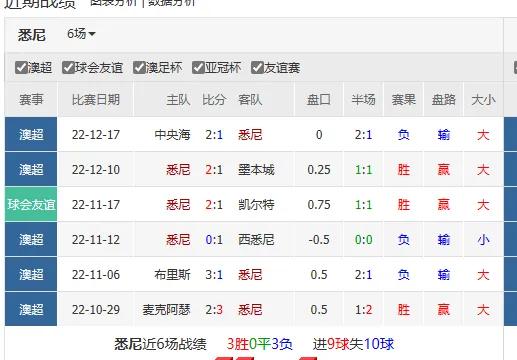Open score 3:1 for the 22-11-06 match
Screen dimensions: 517x360
click(x=214, y=275)
